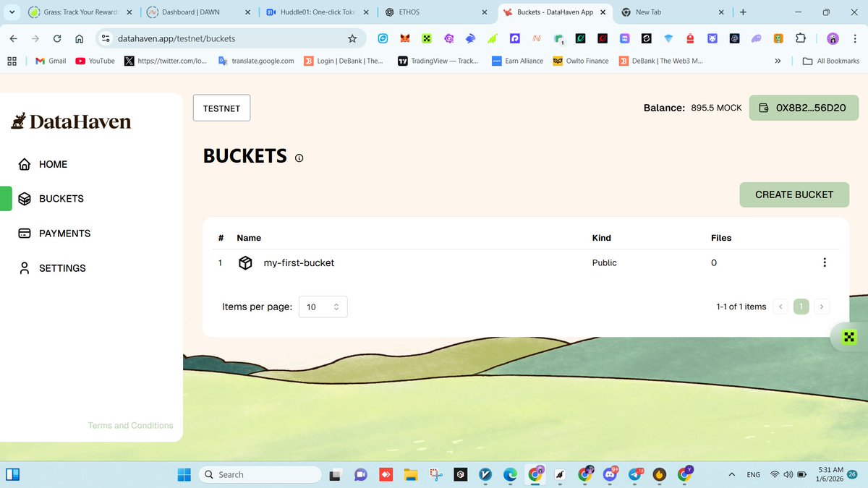The width and height of the screenshot is (868, 488).
Task: Open All Bookmarks folder
Action: pyautogui.click(x=831, y=61)
